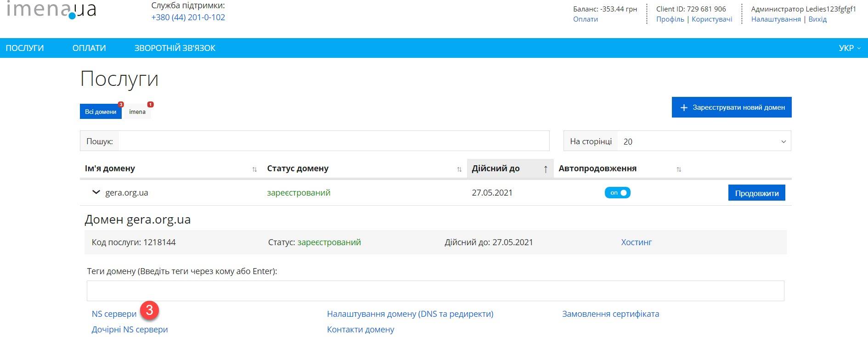The width and height of the screenshot is (868, 337).
Task: Click Зареєструвати новий домен button
Action: tap(732, 107)
